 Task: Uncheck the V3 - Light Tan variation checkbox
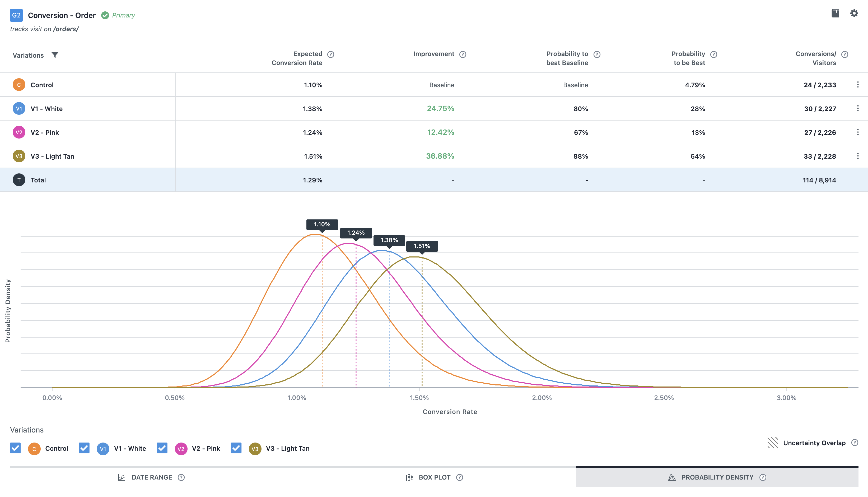(236, 448)
